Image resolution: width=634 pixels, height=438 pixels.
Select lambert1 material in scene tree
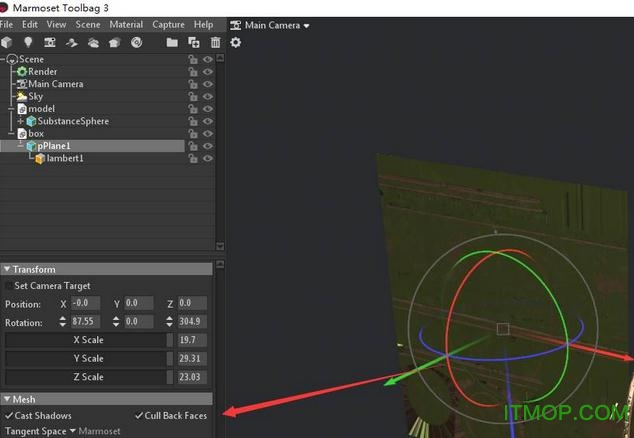point(62,158)
